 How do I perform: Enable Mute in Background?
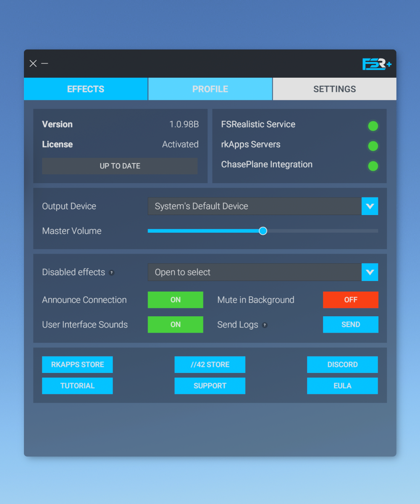351,300
